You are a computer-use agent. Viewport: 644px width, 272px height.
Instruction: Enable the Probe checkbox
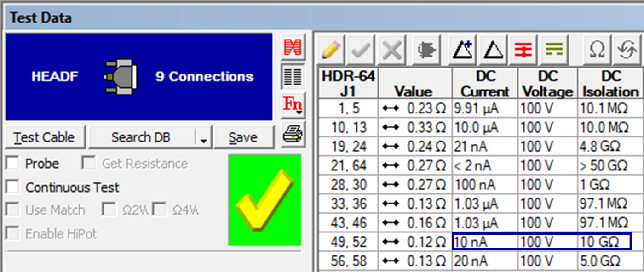coord(11,164)
